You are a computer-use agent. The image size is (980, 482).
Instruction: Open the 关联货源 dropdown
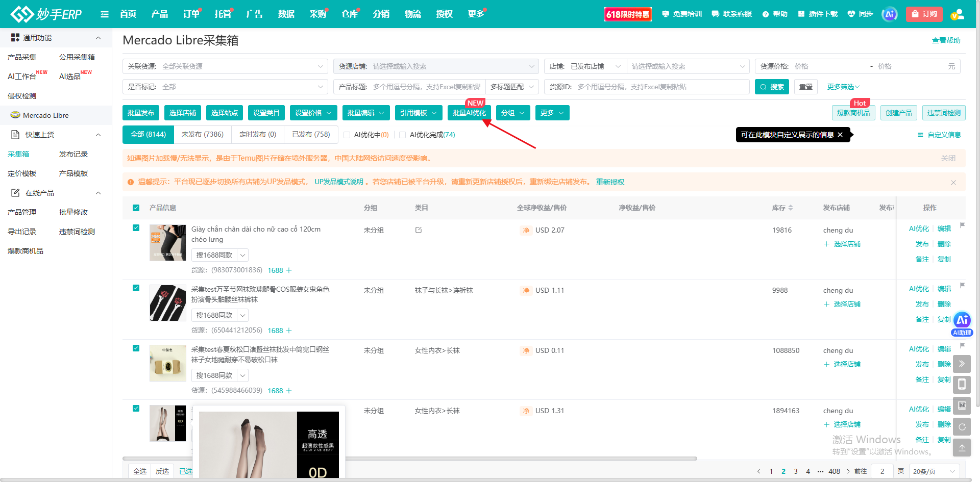[225, 66]
